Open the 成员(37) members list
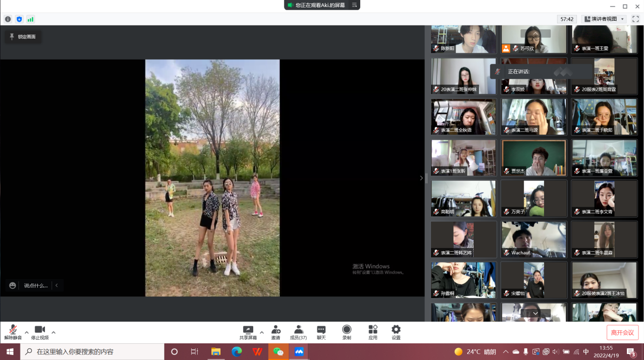This screenshot has height=360, width=644. (x=298, y=332)
